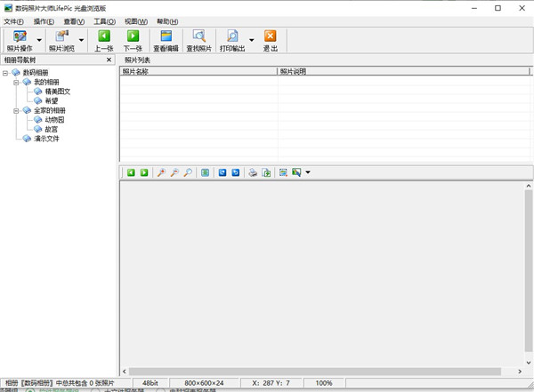This screenshot has width=534, height=392.
Task: Open the 照片操作 dropdown arrow
Action: point(39,40)
